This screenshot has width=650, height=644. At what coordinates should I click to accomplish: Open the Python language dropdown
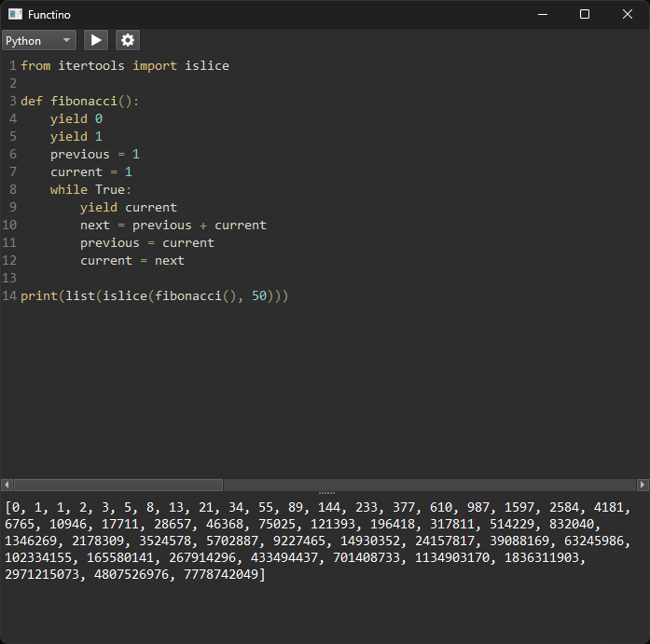[x=39, y=40]
